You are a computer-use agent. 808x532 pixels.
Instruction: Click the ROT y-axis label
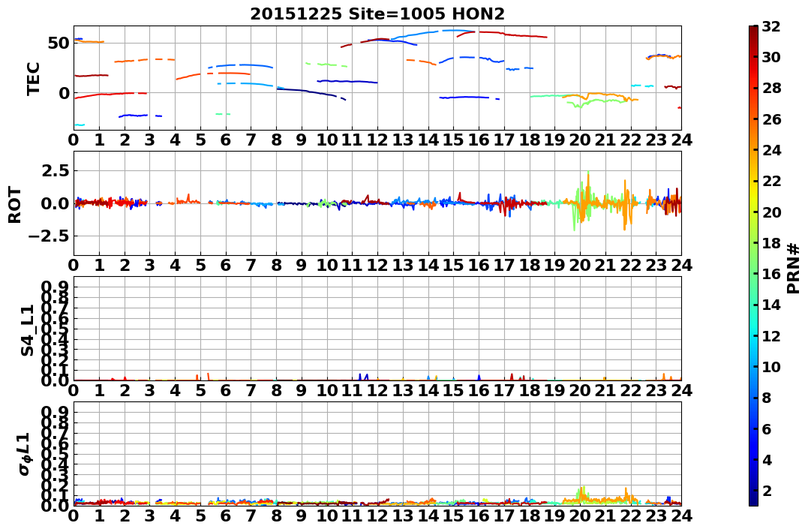[x=15, y=205]
